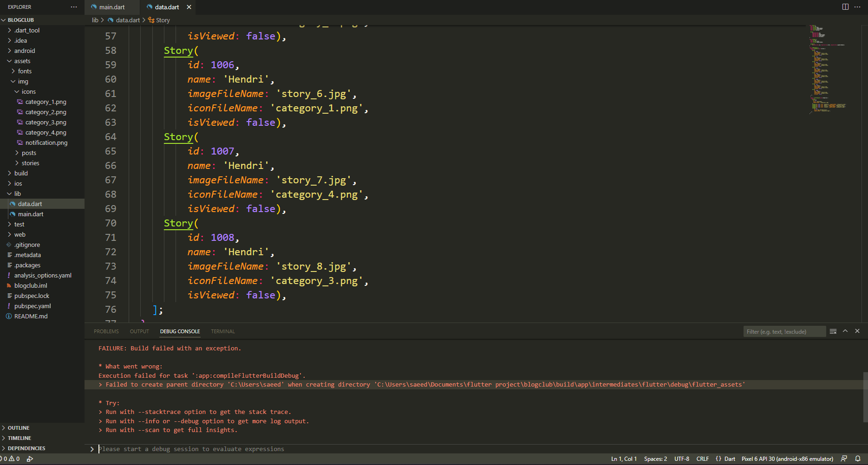Open editor more actions ellipsis
The image size is (868, 465).
click(857, 7)
